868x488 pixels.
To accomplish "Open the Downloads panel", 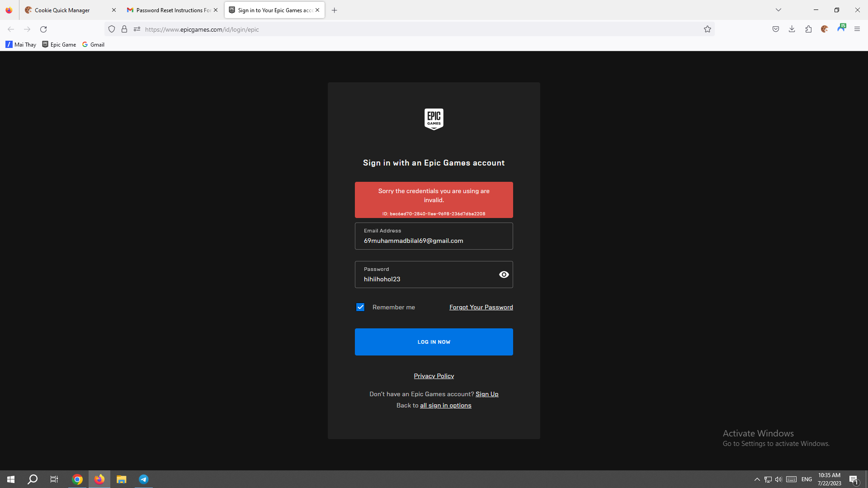I will tap(792, 29).
